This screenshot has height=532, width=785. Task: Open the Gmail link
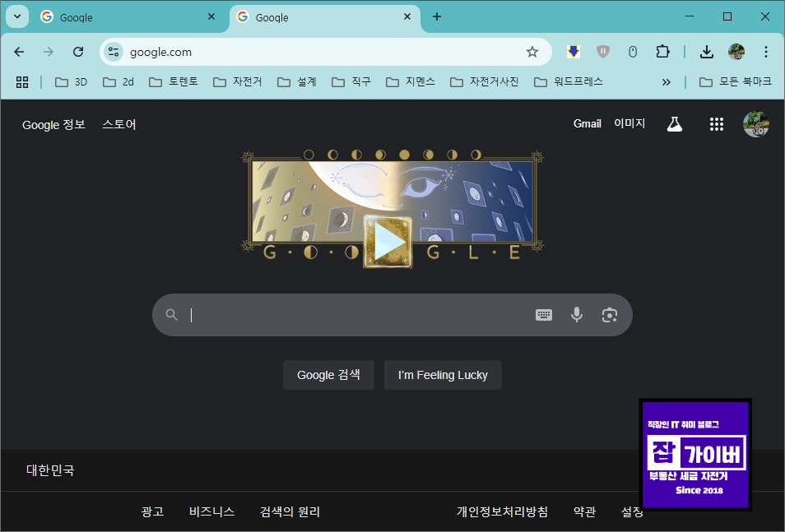587,123
